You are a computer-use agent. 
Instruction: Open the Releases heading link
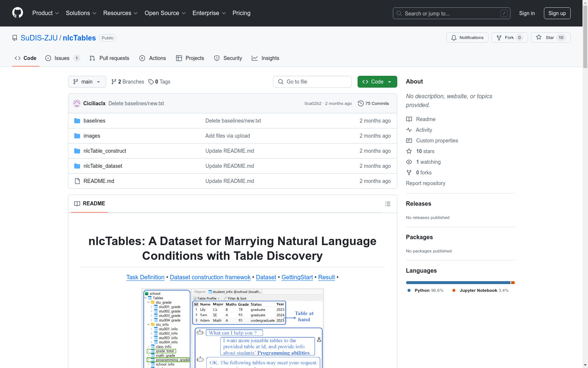click(x=419, y=204)
